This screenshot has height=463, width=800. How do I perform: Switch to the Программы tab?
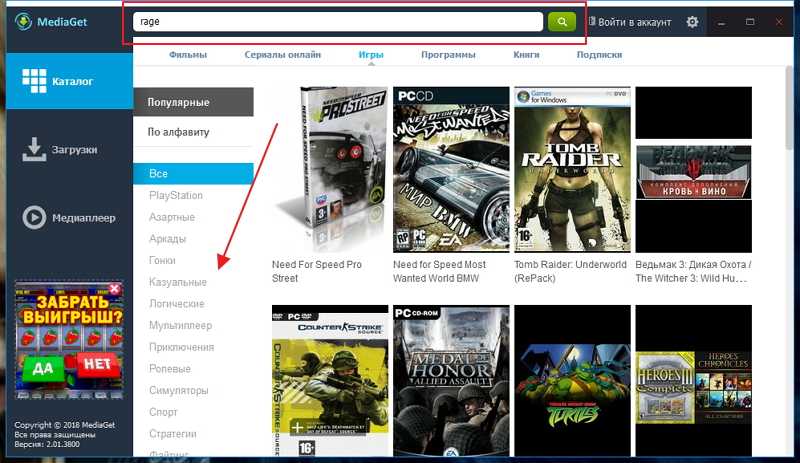click(x=448, y=55)
